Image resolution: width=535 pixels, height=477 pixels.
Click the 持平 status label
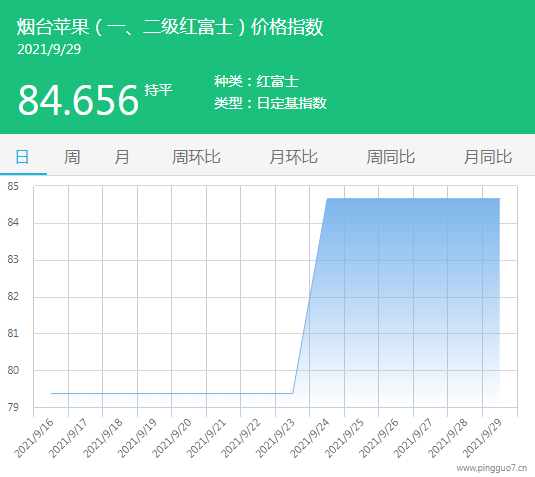(x=158, y=90)
